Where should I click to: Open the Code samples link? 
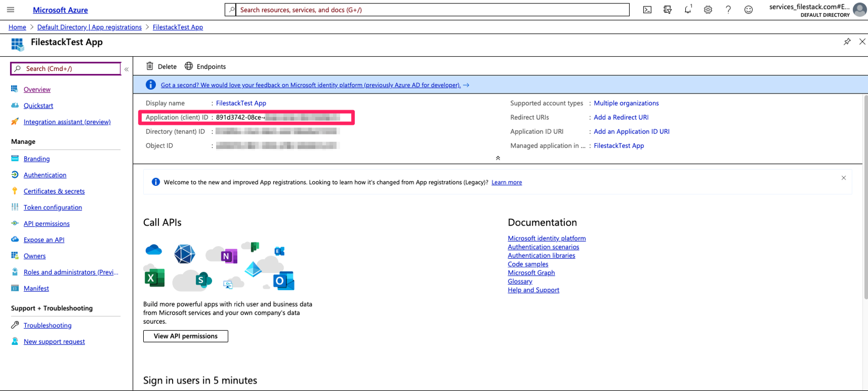[x=528, y=264]
